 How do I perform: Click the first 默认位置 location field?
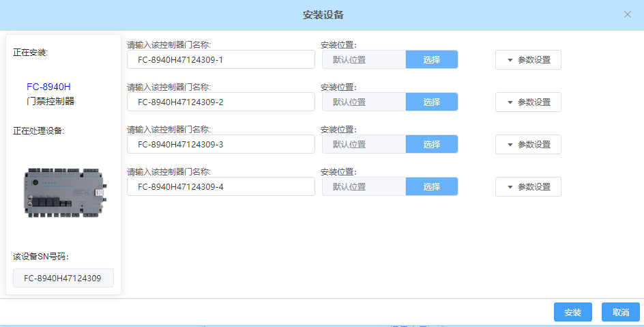click(x=364, y=60)
